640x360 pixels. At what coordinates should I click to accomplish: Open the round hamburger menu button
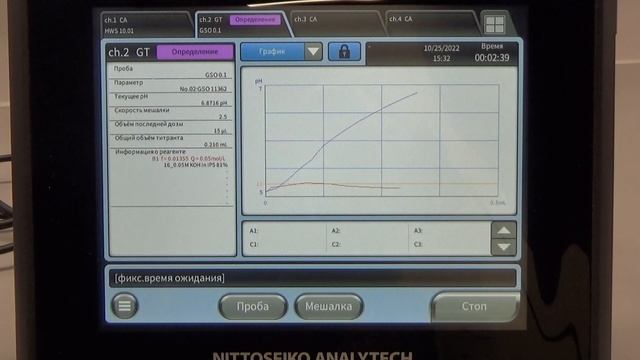click(124, 305)
